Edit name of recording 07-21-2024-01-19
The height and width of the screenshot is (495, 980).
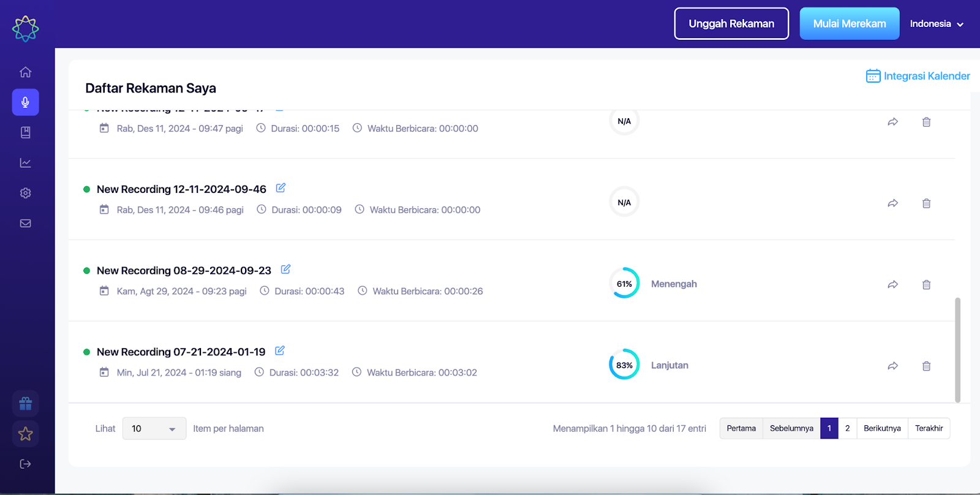tap(280, 350)
